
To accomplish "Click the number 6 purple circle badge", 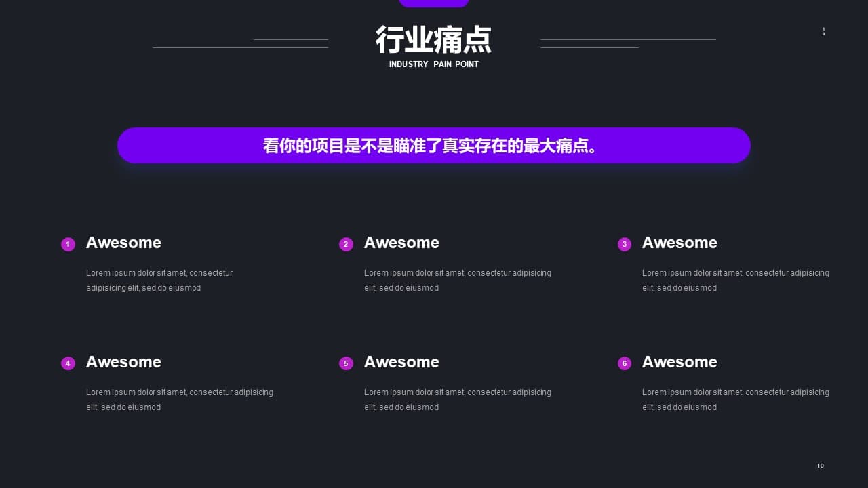I will coord(625,363).
